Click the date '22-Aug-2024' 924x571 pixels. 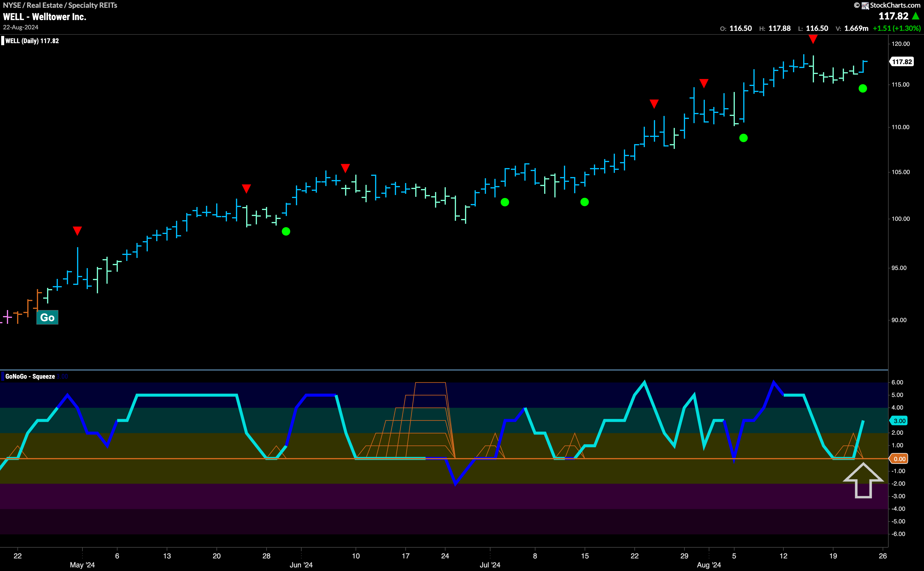(21, 27)
